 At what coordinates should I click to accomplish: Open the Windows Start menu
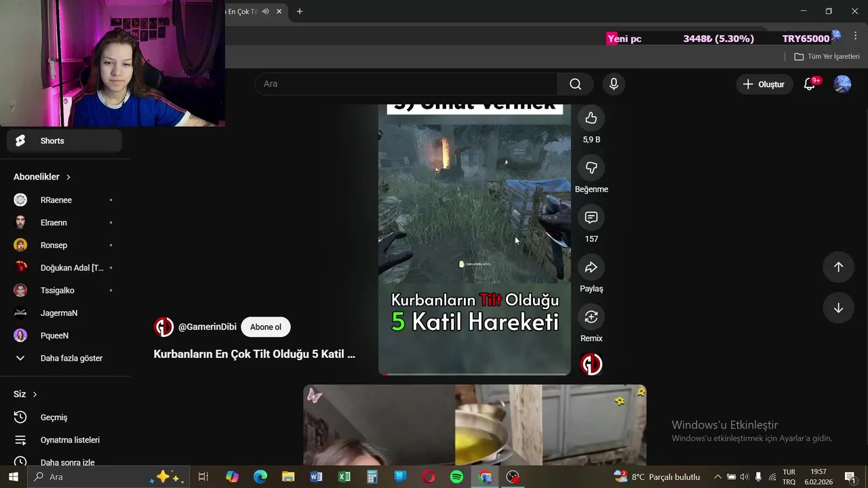pos(13,477)
